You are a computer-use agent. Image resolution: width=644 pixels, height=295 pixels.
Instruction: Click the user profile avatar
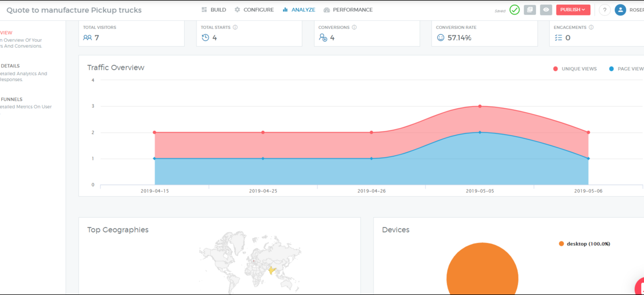(x=620, y=10)
